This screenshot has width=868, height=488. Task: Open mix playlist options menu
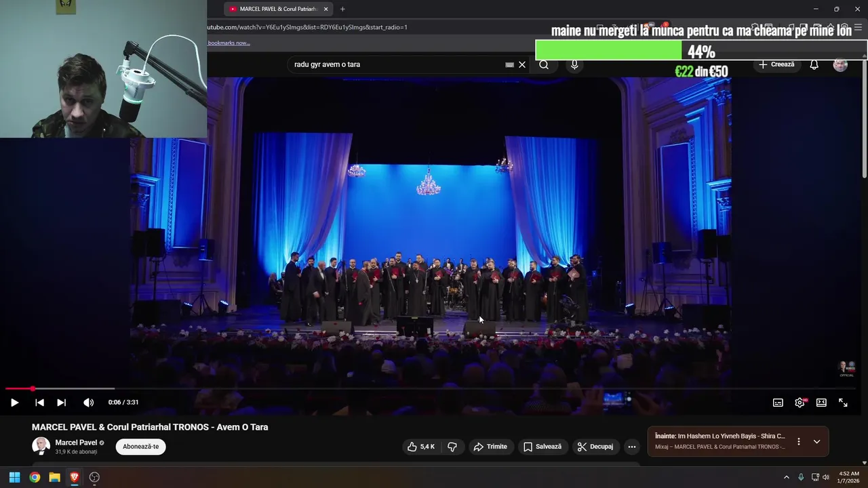[x=798, y=442]
